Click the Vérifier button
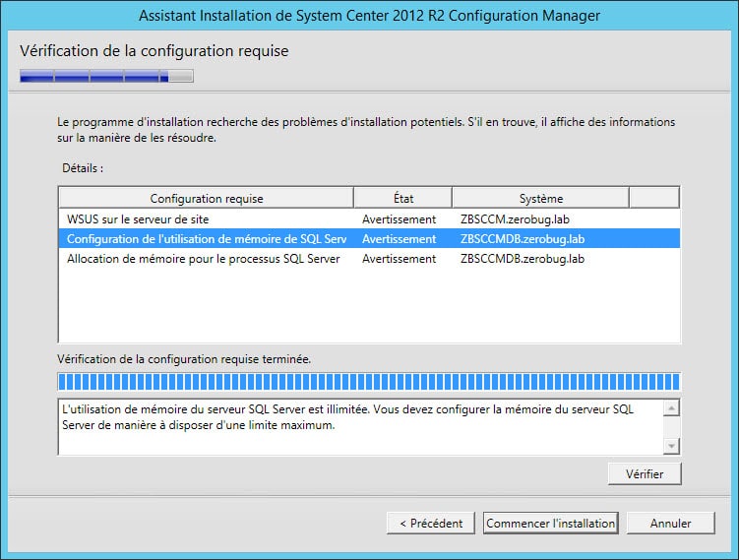The height and width of the screenshot is (560, 739). tap(645, 473)
